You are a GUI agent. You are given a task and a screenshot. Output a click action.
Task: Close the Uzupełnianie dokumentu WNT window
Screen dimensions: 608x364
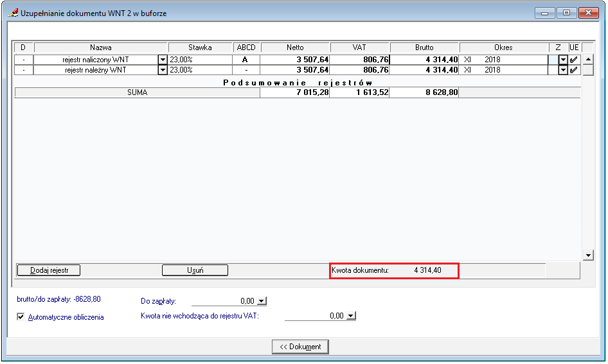(x=589, y=13)
